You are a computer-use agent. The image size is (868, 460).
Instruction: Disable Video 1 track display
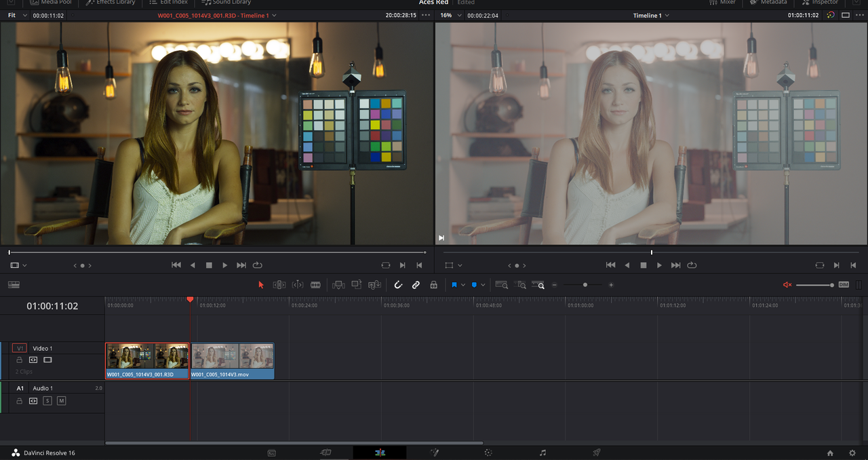pos(47,360)
